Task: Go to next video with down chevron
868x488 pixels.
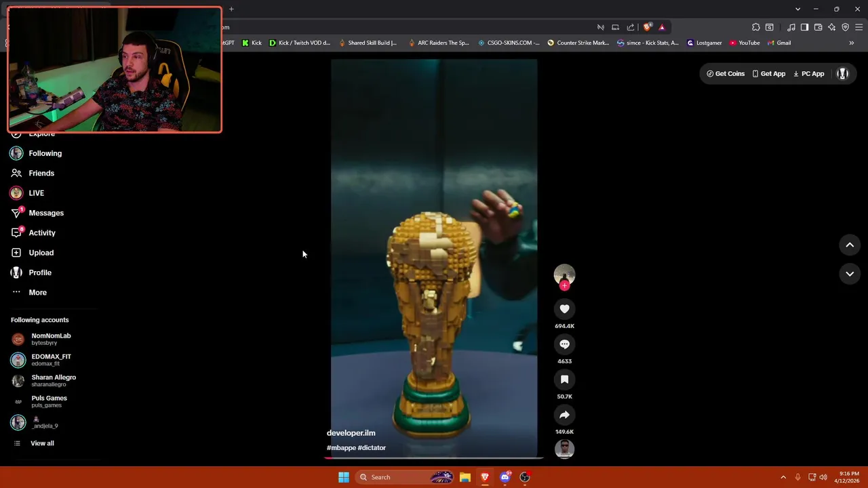Action: click(850, 274)
